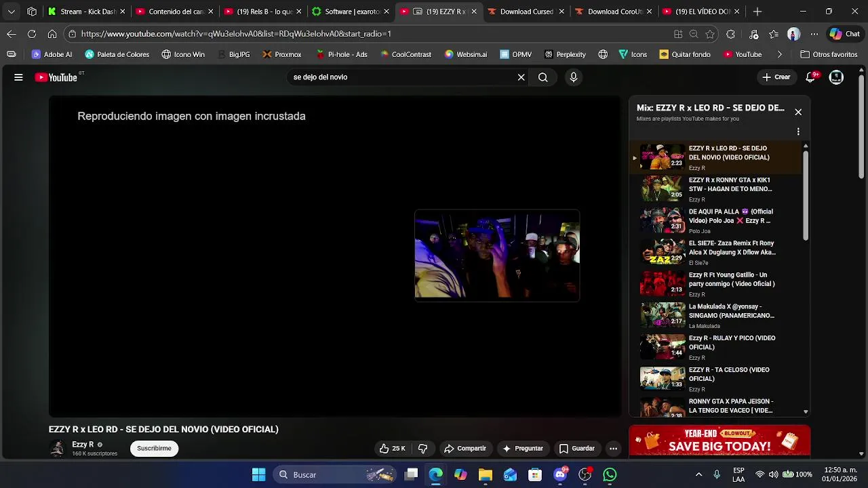
Task: Switch to Download Cursed tab
Action: pos(526,12)
